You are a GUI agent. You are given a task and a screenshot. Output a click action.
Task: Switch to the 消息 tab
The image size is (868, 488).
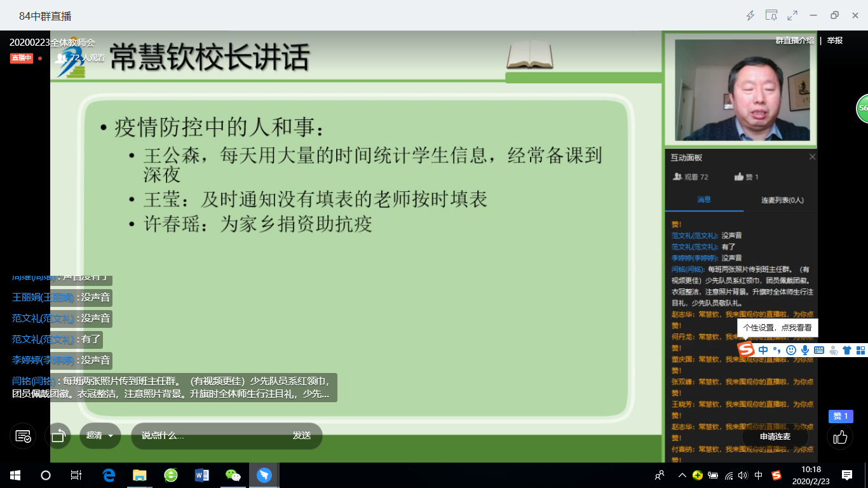(x=704, y=200)
